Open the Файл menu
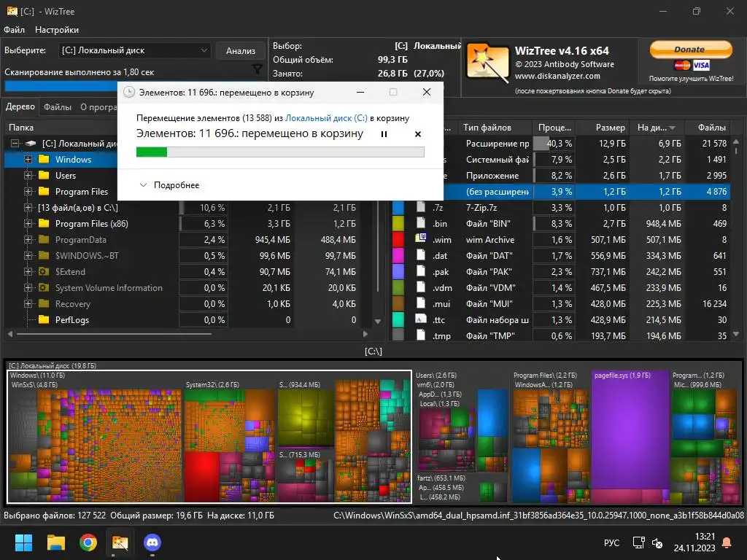 (15, 29)
